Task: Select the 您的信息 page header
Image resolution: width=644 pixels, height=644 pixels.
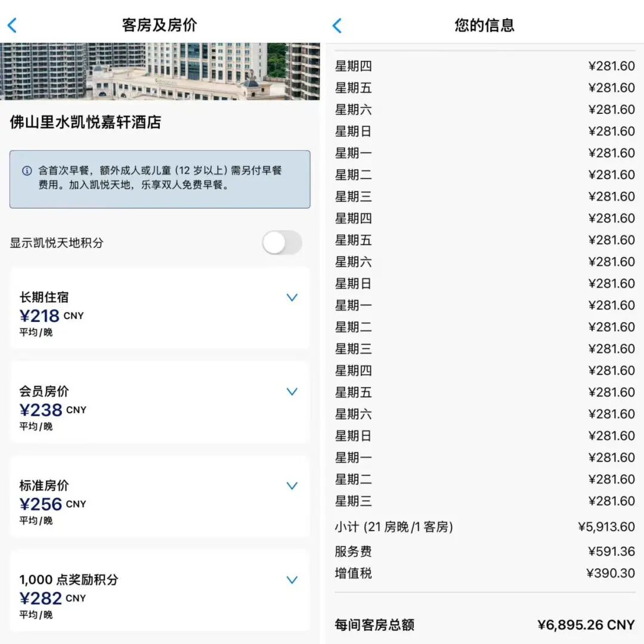Action: pos(483,24)
